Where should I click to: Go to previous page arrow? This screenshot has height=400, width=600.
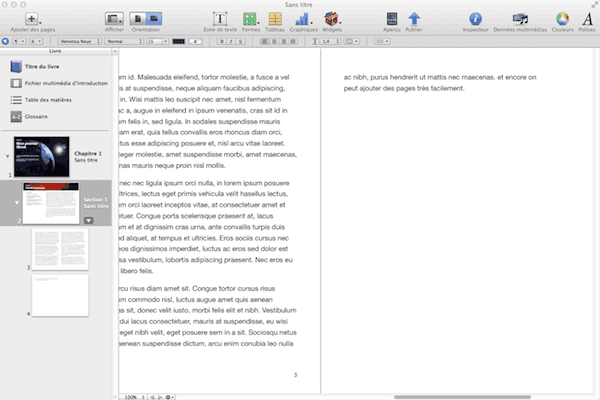pyautogui.click(x=153, y=397)
